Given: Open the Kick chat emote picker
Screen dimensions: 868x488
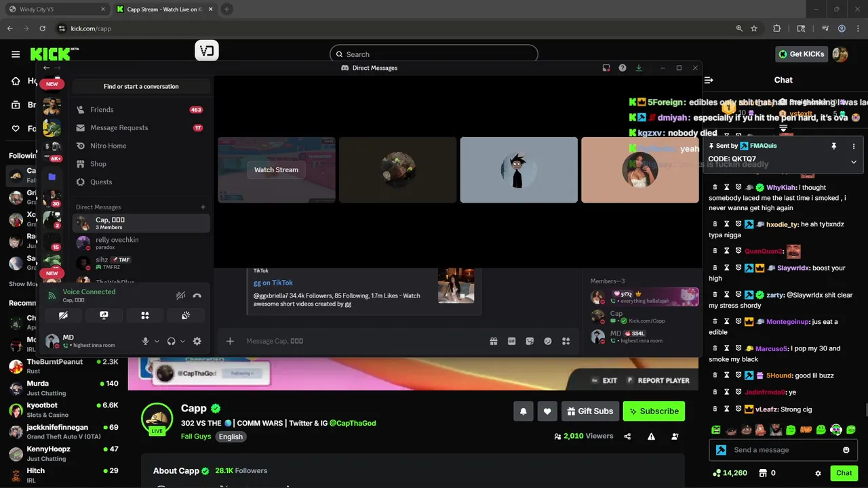Looking at the screenshot, I should pos(846,450).
